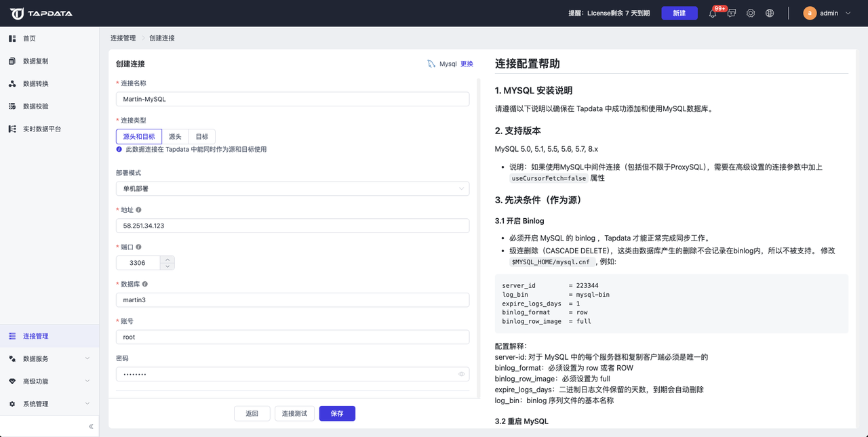868x437 pixels.
Task: Click the info icon beside 地址
Action: [138, 210]
